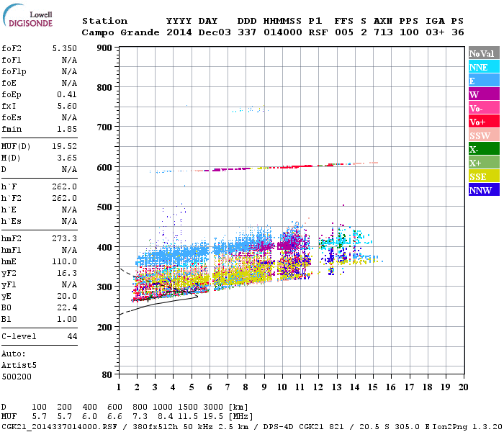
Task: Select the NNW dark blue legend swatch
Action: click(484, 189)
